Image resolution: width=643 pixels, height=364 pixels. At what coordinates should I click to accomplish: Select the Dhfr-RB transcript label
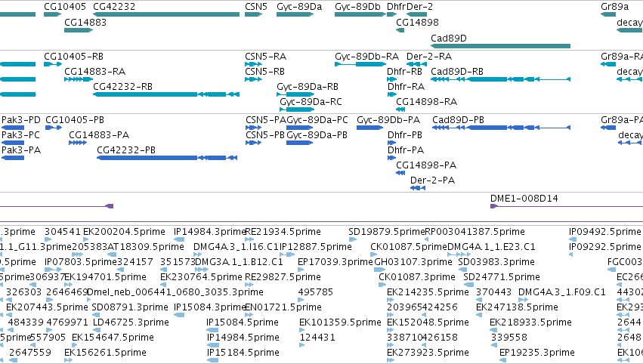[404, 71]
